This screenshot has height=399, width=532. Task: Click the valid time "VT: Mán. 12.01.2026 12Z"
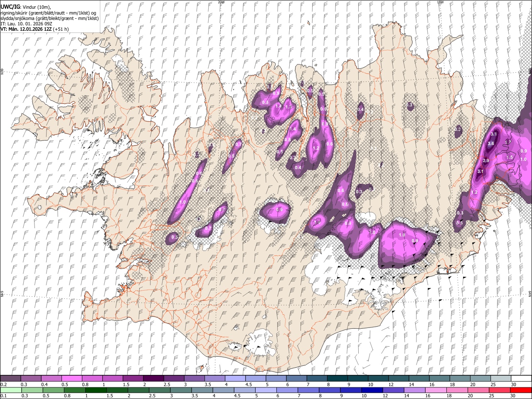[27, 29]
